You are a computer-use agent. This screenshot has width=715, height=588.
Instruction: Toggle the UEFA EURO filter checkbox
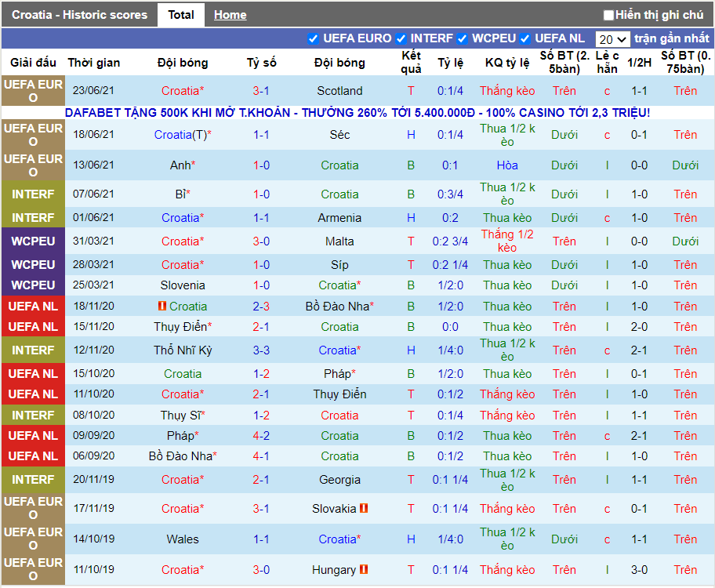coord(313,38)
